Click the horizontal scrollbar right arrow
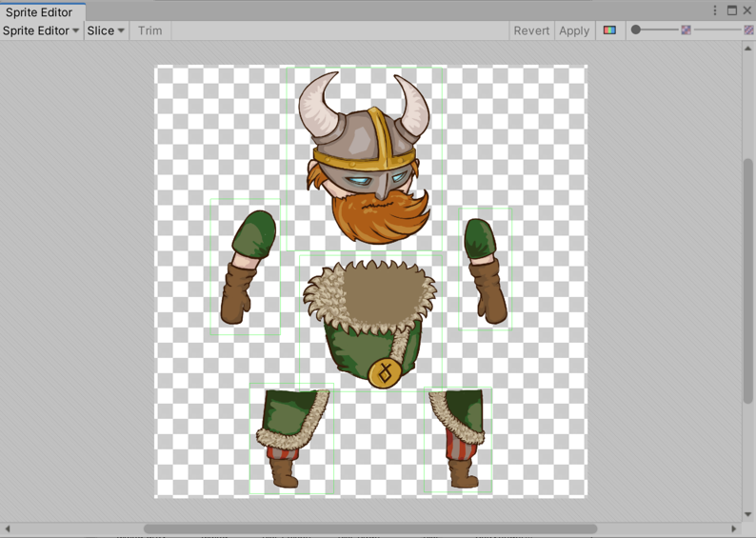The height and width of the screenshot is (538, 756). 734,528
